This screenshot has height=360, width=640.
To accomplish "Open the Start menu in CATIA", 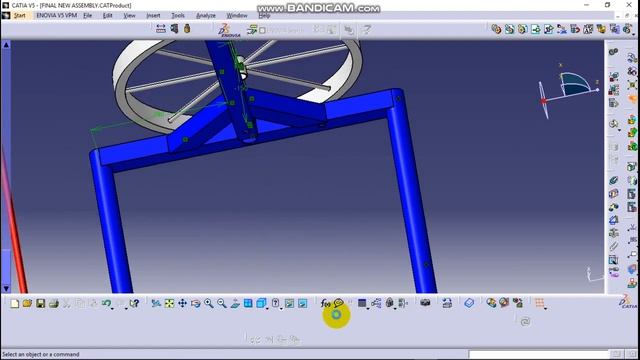I will pyautogui.click(x=19, y=16).
